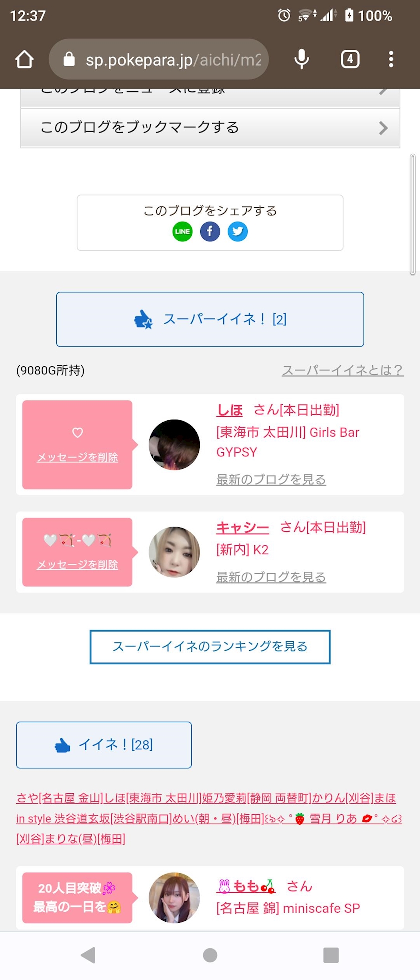Click the イイネ！[28] button
This screenshot has width=420, height=980.
[x=104, y=745]
